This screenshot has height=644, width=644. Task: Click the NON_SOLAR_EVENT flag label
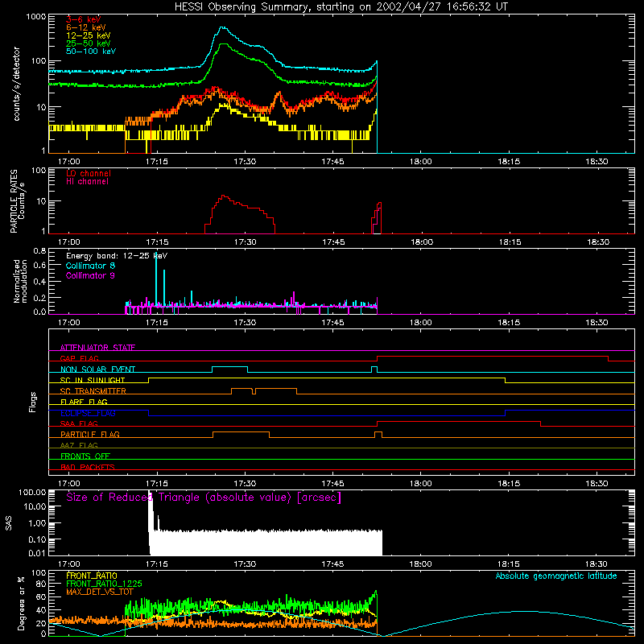pyautogui.click(x=97, y=369)
